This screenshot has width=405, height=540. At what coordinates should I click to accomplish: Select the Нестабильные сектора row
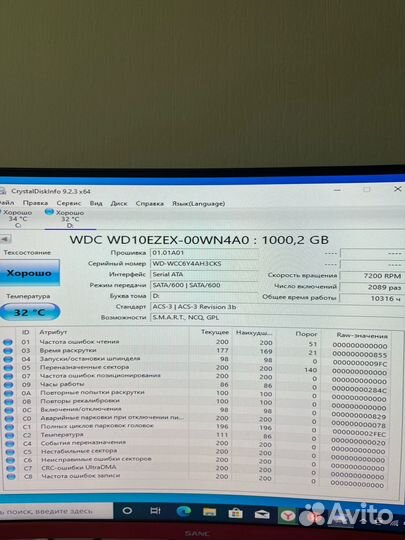196,453
